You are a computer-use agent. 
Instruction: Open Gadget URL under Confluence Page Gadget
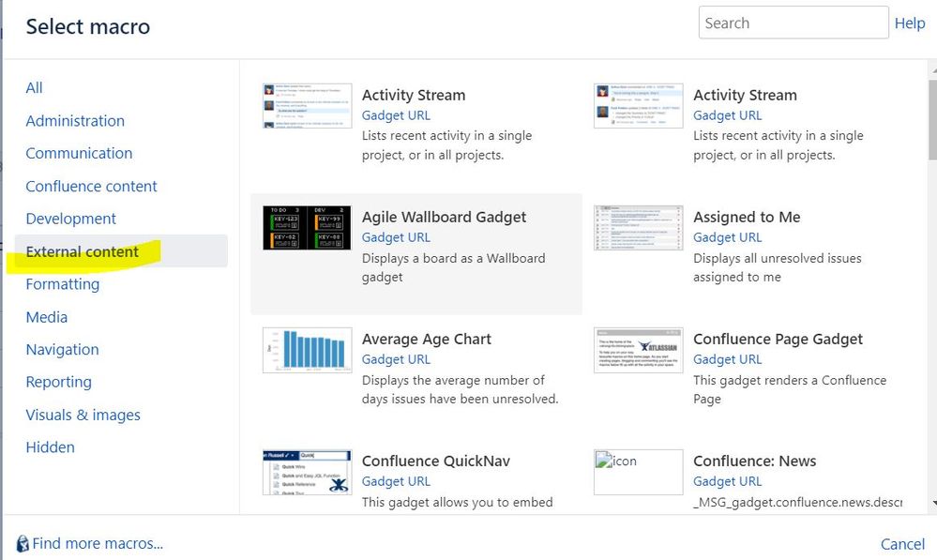coord(727,359)
